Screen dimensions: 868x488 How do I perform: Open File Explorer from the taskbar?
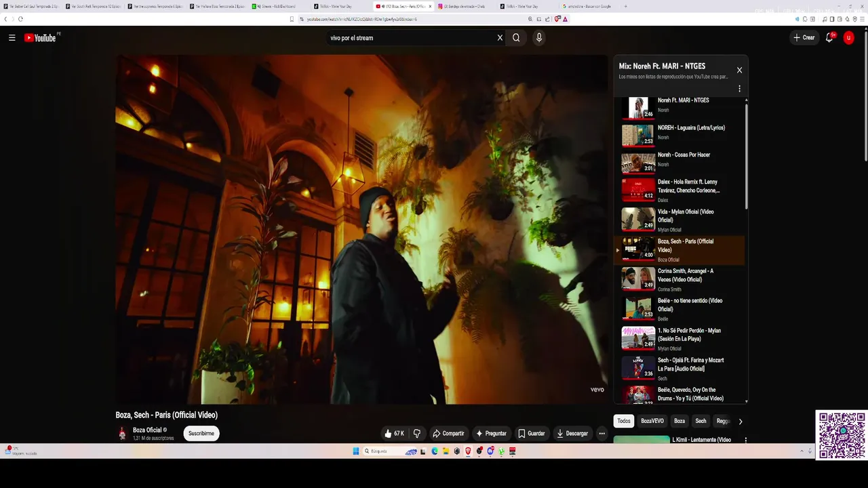coord(446,451)
